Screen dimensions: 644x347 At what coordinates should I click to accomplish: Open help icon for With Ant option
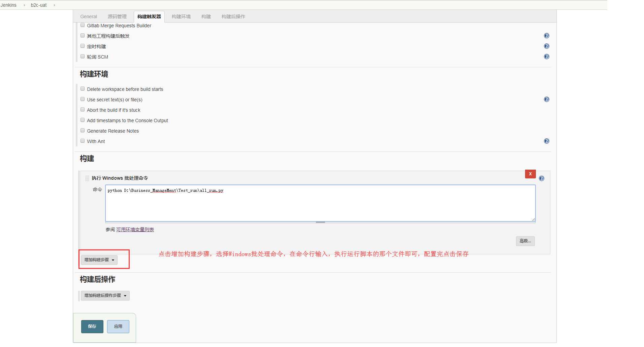(x=546, y=141)
